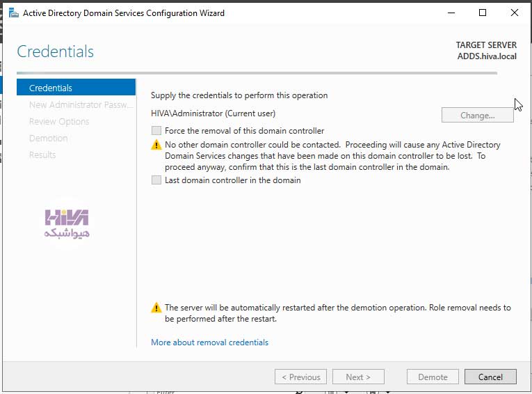Minimize the wizard window
Image resolution: width=532 pixels, height=394 pixels.
click(451, 13)
